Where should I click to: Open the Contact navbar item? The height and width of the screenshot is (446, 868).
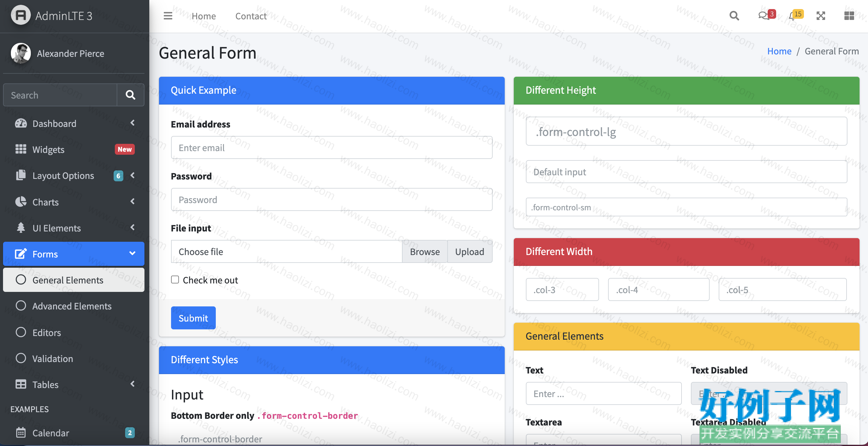[251, 16]
